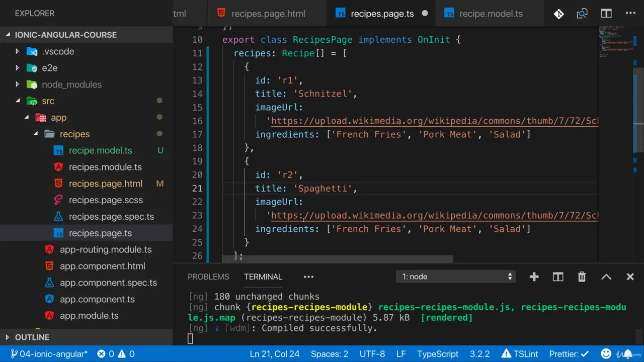This screenshot has height=362, width=644.
Task: Click the 'Spaghetti' title string on line 21
Action: 323,188
